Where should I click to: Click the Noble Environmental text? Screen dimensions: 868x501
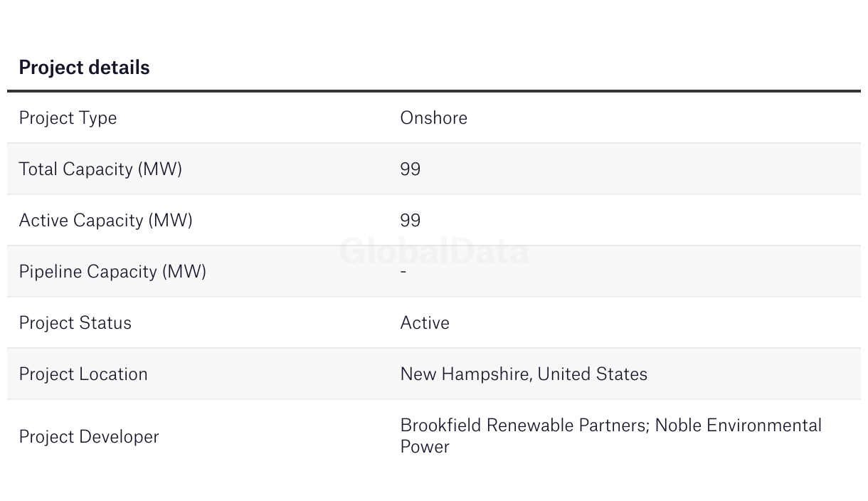click(739, 426)
